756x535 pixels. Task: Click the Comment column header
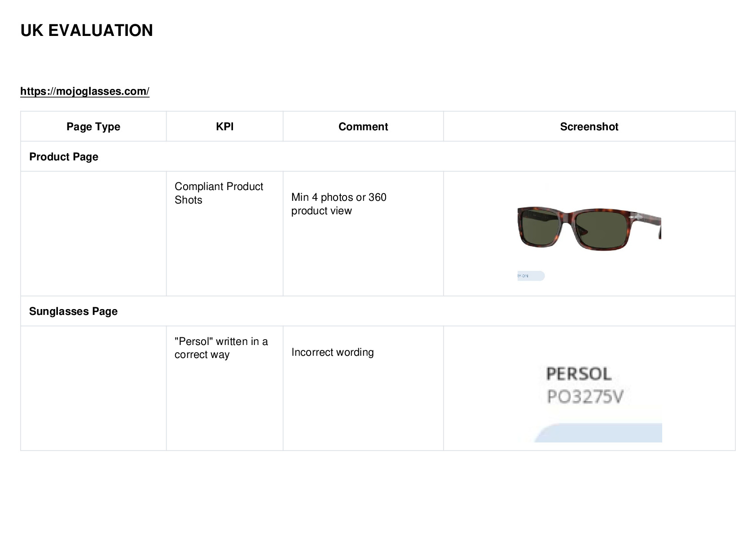pyautogui.click(x=363, y=127)
